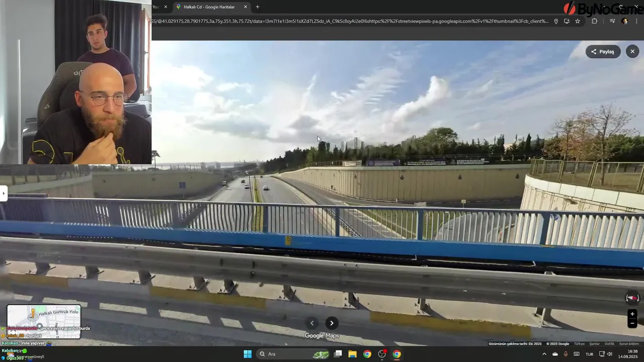Open the Chrome profile avatar
Viewport: 644px width, 362px height.
coord(624,21)
